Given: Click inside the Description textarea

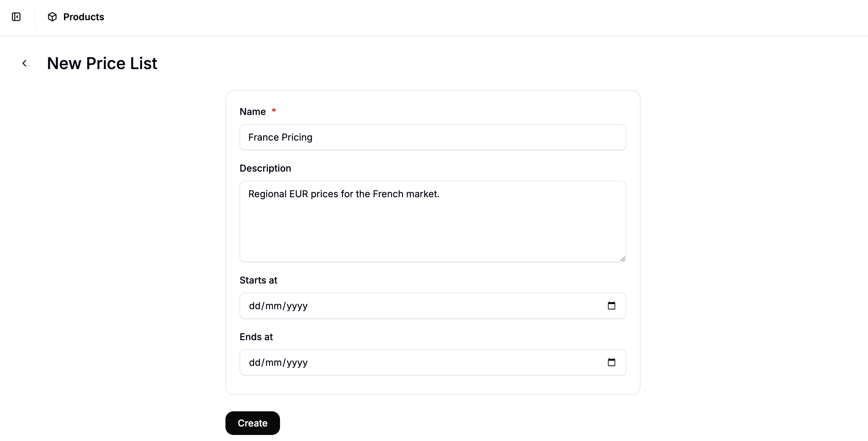Looking at the screenshot, I should [432, 221].
